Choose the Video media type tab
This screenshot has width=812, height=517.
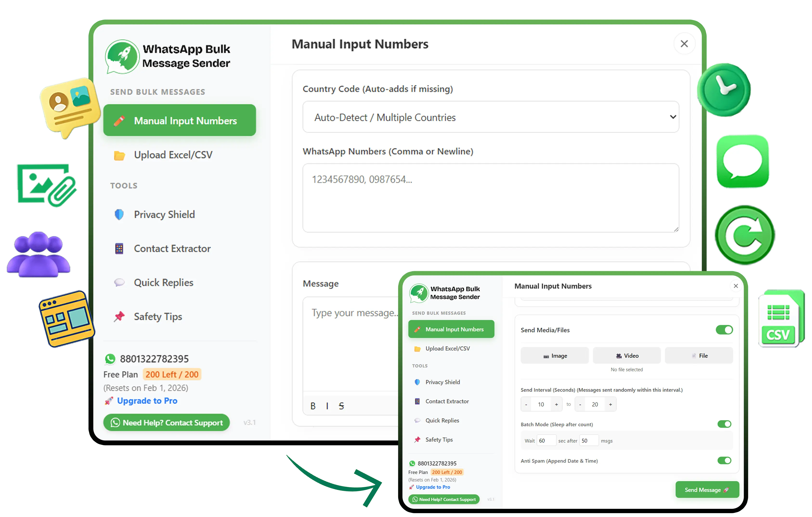pyautogui.click(x=627, y=355)
